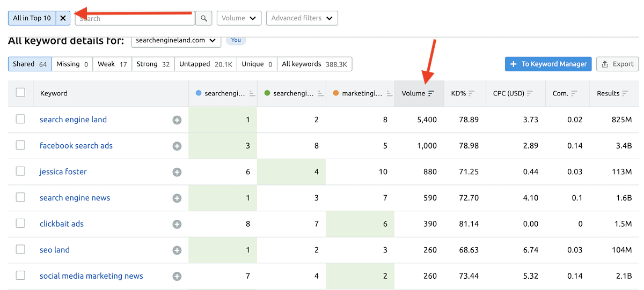Screen dimensions: 644x290
Task: Click into the keyword search field
Action: [135, 18]
